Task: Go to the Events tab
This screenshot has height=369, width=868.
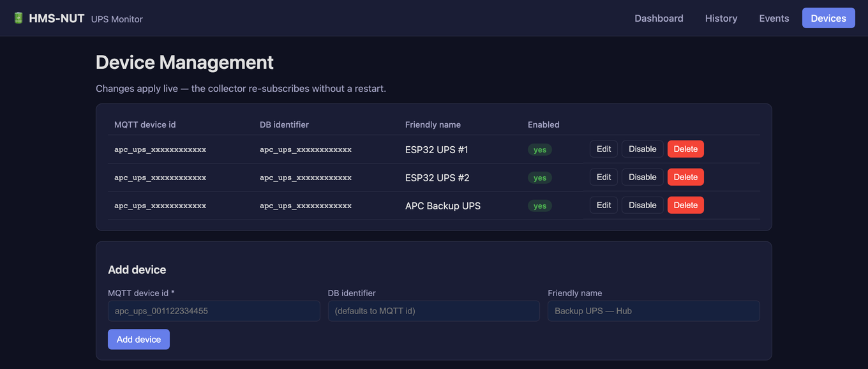Action: click(x=774, y=18)
